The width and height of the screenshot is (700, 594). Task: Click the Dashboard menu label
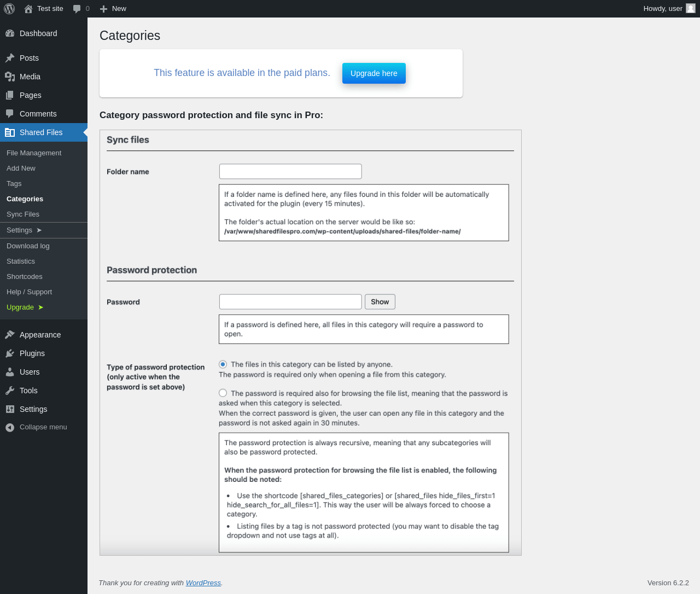tap(38, 33)
